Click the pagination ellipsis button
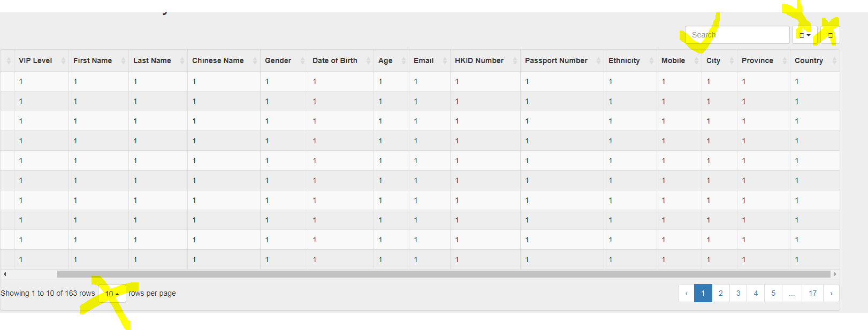 click(x=792, y=293)
